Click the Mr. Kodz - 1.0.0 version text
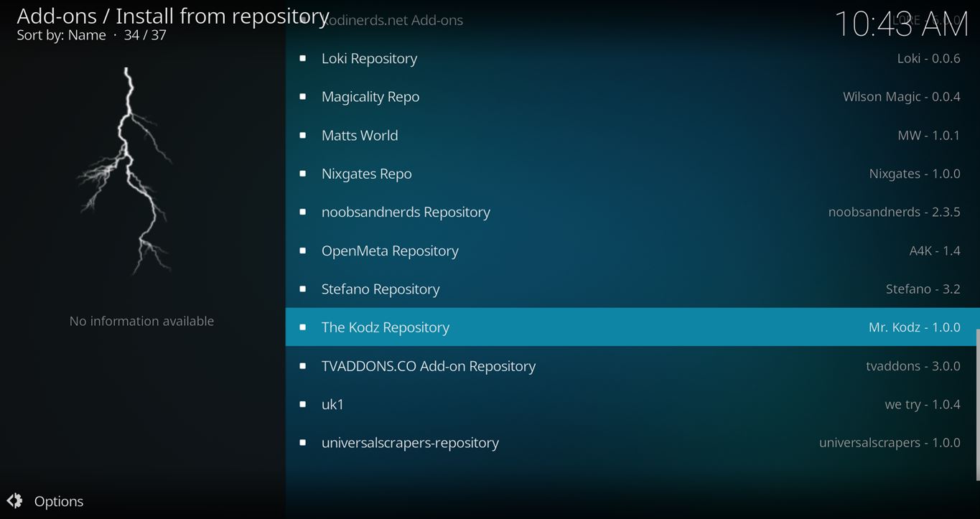980x519 pixels. pos(914,327)
